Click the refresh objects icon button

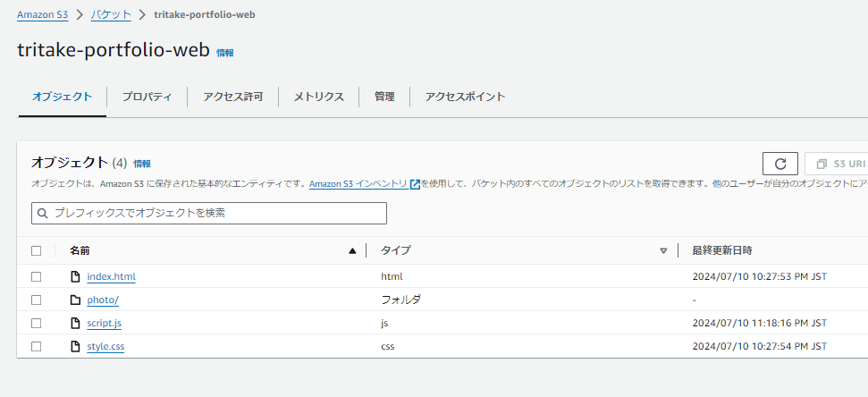coord(780,164)
